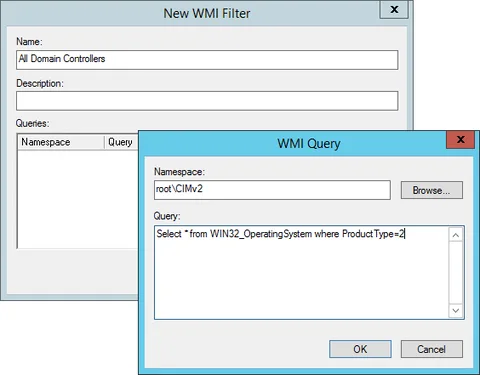Open Browse for namespace selection
The width and height of the screenshot is (480, 375).
click(x=432, y=190)
